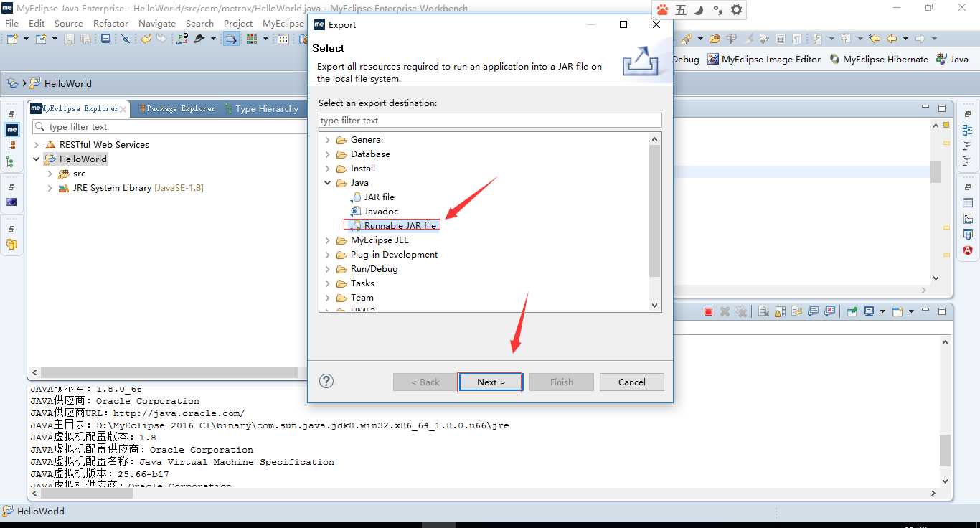Collapse HelloWorld project in explorer
The height and width of the screenshot is (528, 980).
[37, 159]
